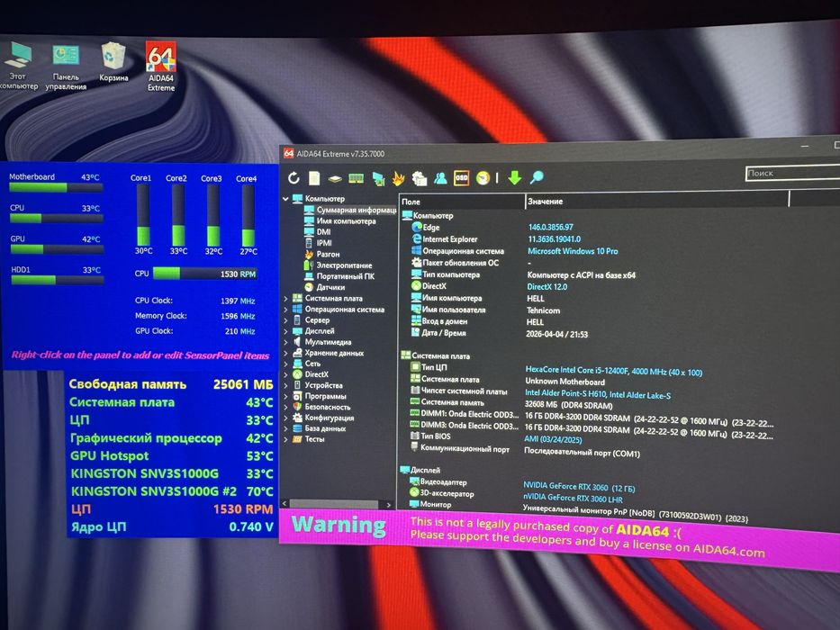Open the Edge version 146.0.3856.97 link
840x630 pixels.
pyautogui.click(x=551, y=227)
